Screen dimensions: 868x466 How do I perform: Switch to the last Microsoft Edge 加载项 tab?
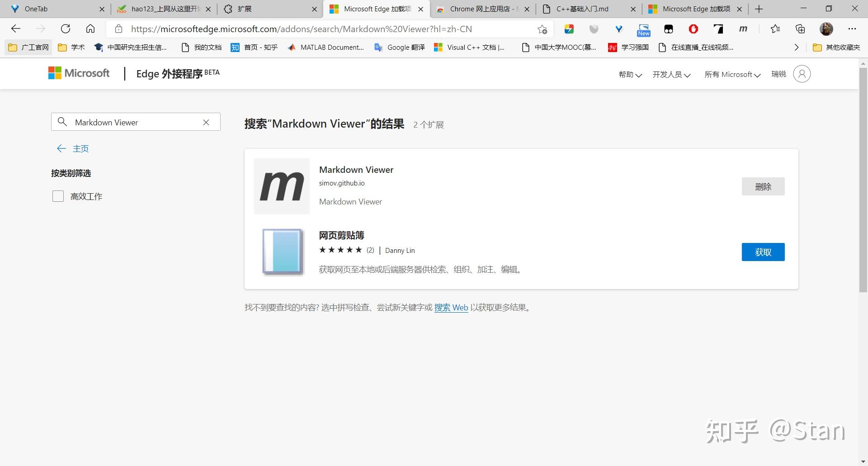694,9
